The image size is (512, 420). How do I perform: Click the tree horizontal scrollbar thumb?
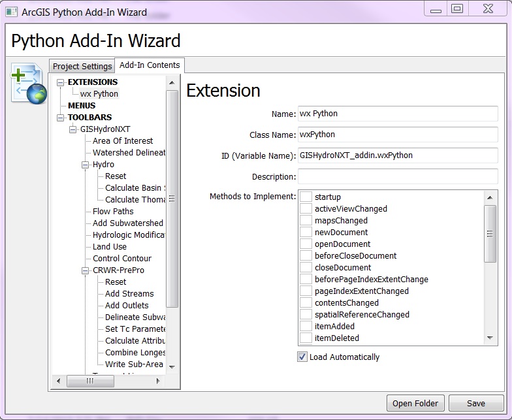pyautogui.click(x=90, y=381)
